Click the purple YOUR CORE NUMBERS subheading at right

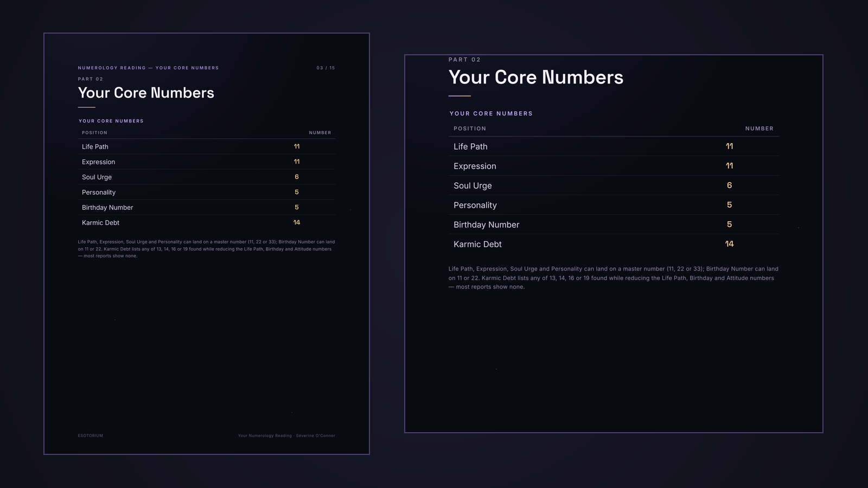491,113
